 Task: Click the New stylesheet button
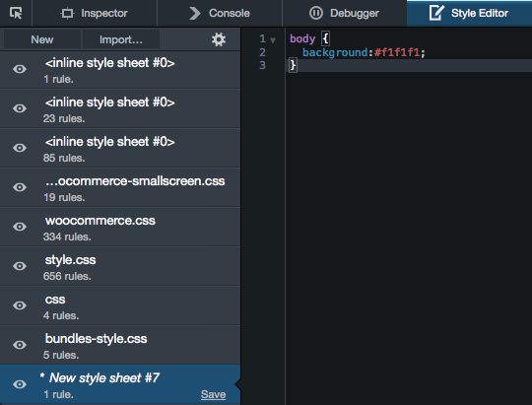pos(42,39)
